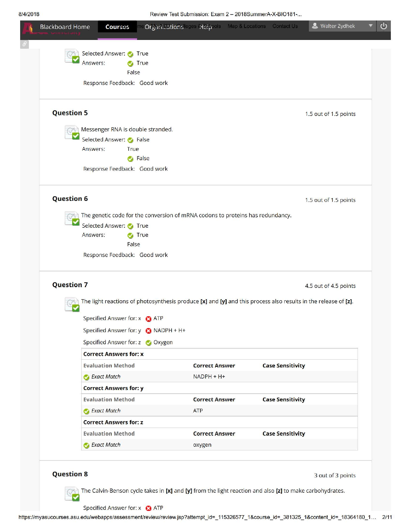Viewport: 411px width, 532px height.
Task: Switch to the Courses tab
Action: (117, 27)
